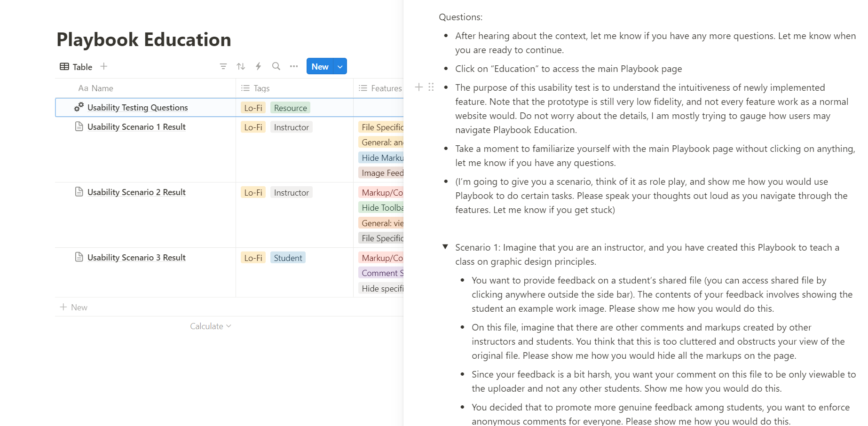
Task: Click the plus add-block icon beside the paragraph
Action: pos(419,87)
